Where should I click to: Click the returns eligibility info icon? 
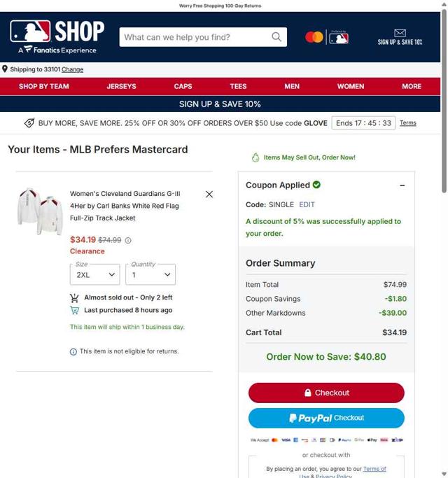click(x=73, y=352)
